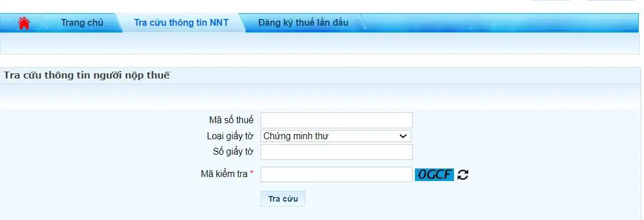
Task: Expand the Loại giấy tờ dropdown
Action: pos(336,136)
